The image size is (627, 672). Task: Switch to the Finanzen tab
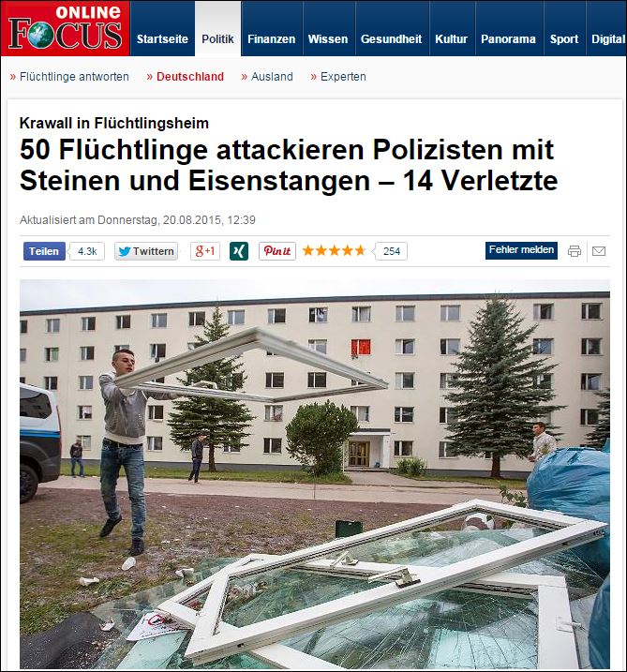click(272, 39)
